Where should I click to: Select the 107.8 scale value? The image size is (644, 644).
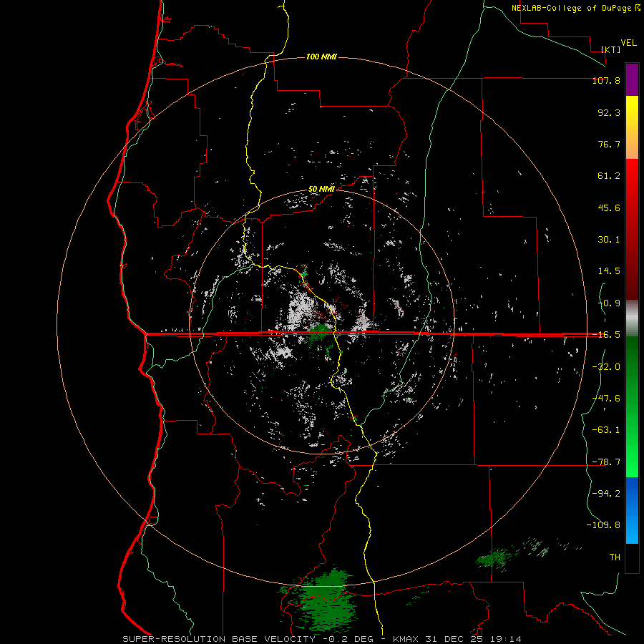pos(606,80)
